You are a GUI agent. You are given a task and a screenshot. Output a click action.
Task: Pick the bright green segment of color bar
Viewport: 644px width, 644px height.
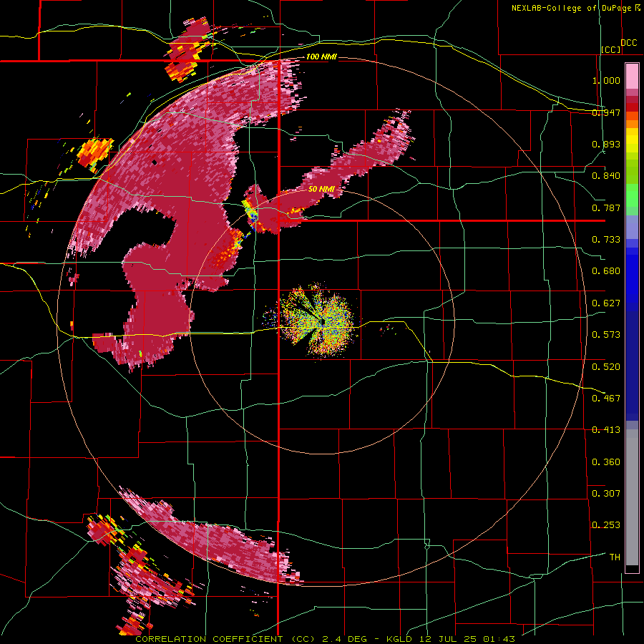[632, 195]
